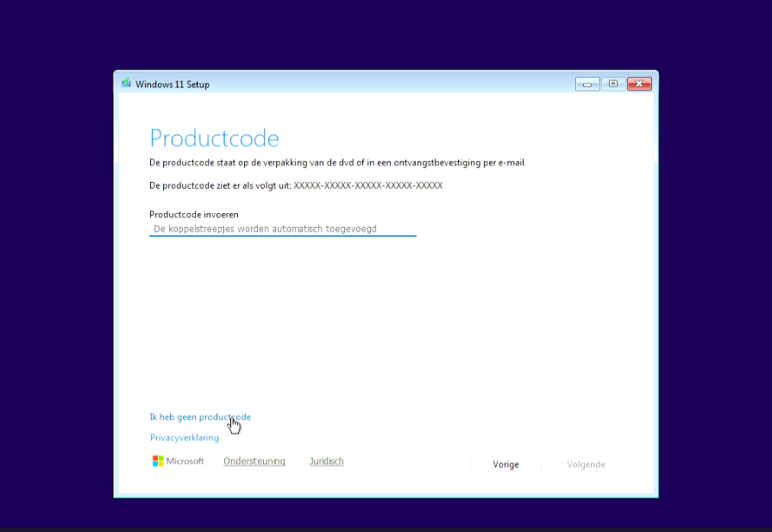The height and width of the screenshot is (532, 772).
Task: Click the Microsoft wordmark text
Action: pyautogui.click(x=185, y=461)
